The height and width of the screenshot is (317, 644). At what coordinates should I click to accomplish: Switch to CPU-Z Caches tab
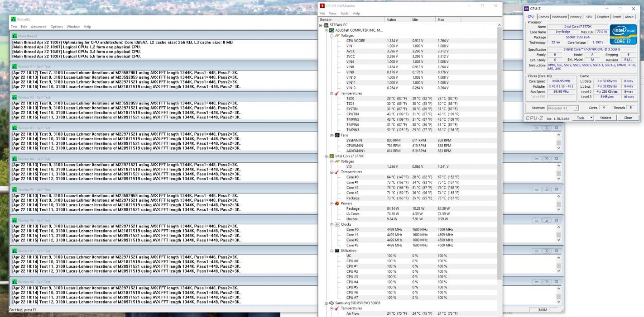(543, 17)
